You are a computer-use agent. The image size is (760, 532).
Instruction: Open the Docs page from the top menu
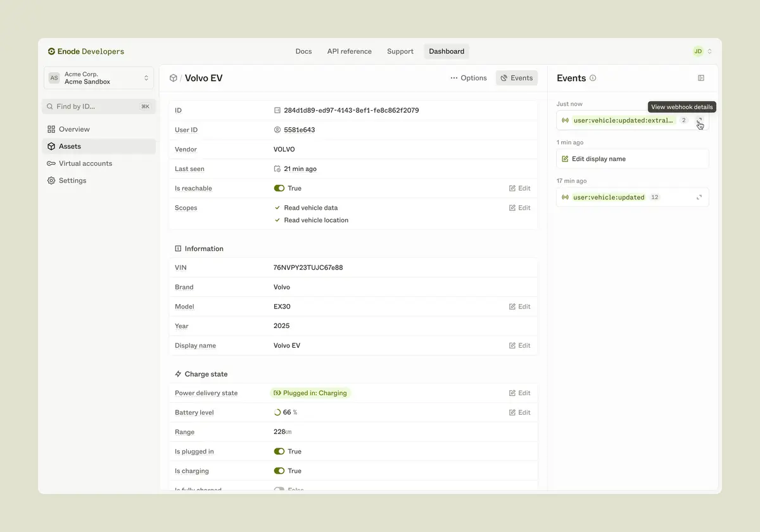point(303,51)
